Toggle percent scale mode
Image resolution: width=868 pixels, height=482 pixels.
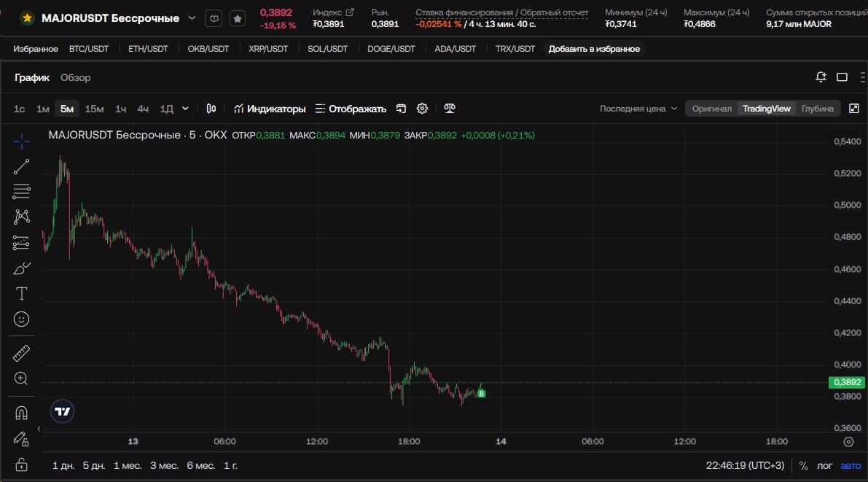click(x=803, y=466)
